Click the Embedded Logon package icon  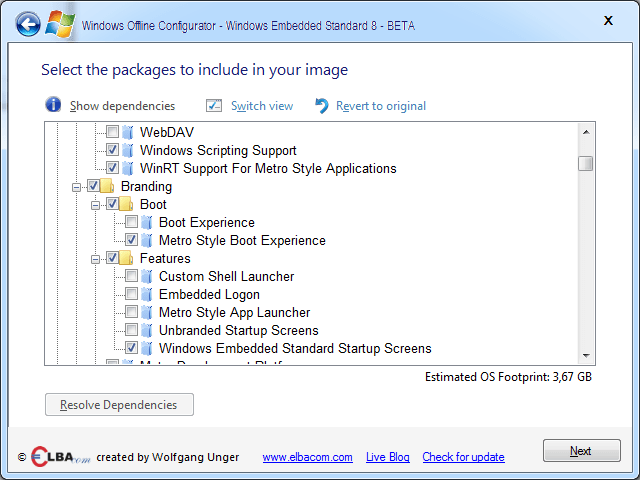(x=147, y=294)
